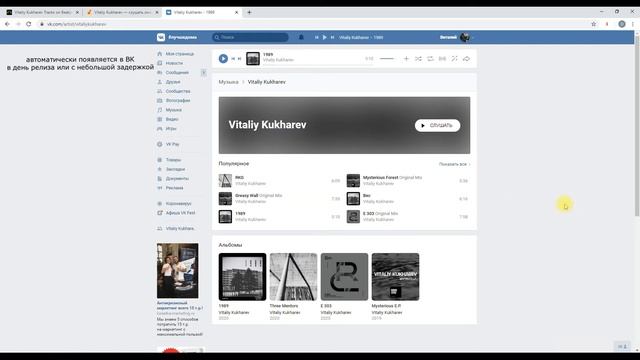Click previous track button in the audio player
The width and height of the screenshot is (640, 360).
[x=233, y=59]
